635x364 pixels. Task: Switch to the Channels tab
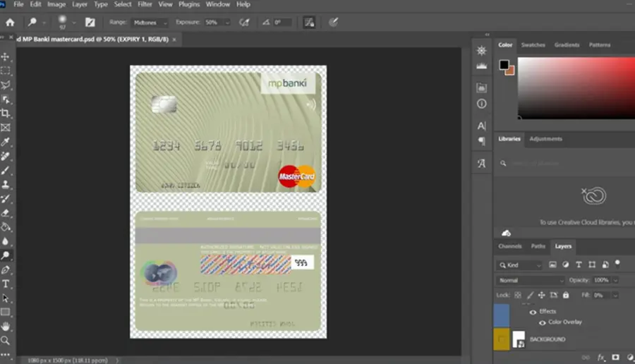pyautogui.click(x=510, y=246)
